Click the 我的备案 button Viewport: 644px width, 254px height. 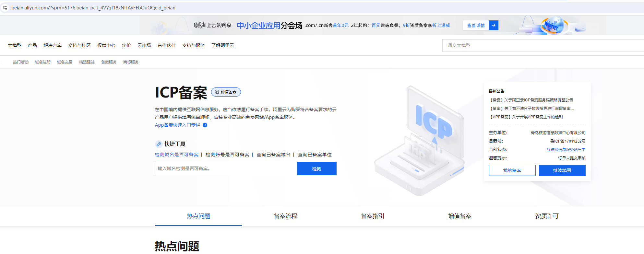(x=512, y=170)
